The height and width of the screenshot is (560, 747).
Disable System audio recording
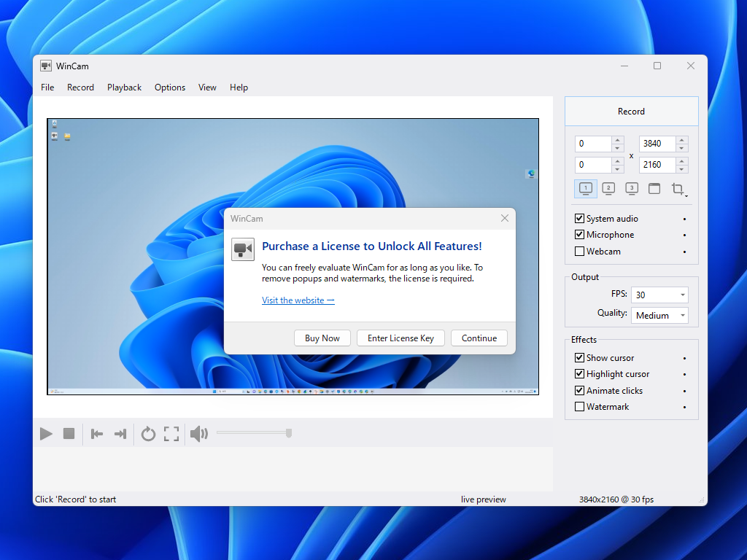tap(580, 218)
